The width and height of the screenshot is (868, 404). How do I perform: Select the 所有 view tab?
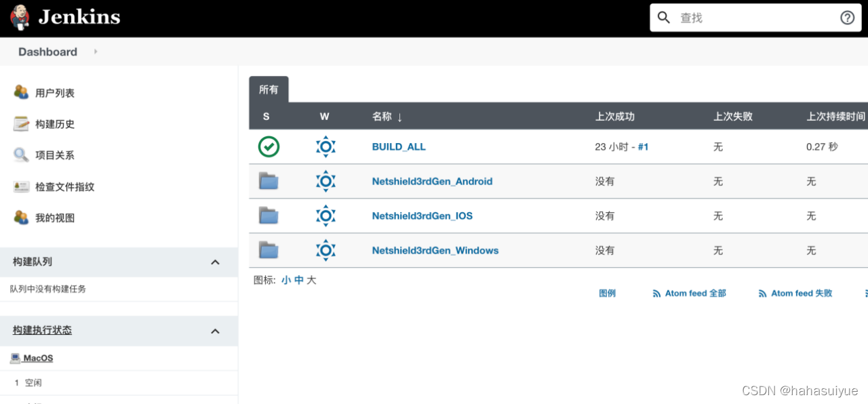pyautogui.click(x=269, y=89)
